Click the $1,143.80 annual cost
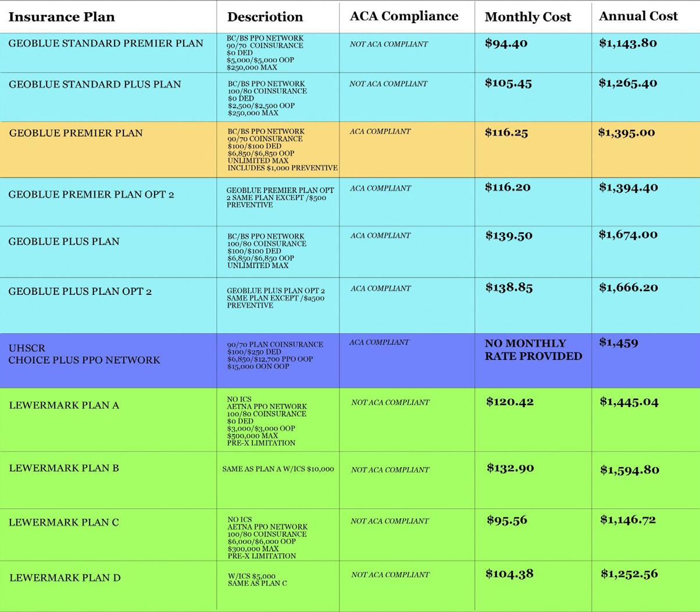 (x=628, y=43)
